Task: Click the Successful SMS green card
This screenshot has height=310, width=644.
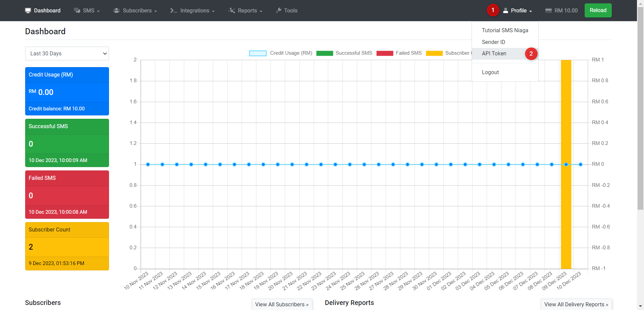Action: (67, 143)
